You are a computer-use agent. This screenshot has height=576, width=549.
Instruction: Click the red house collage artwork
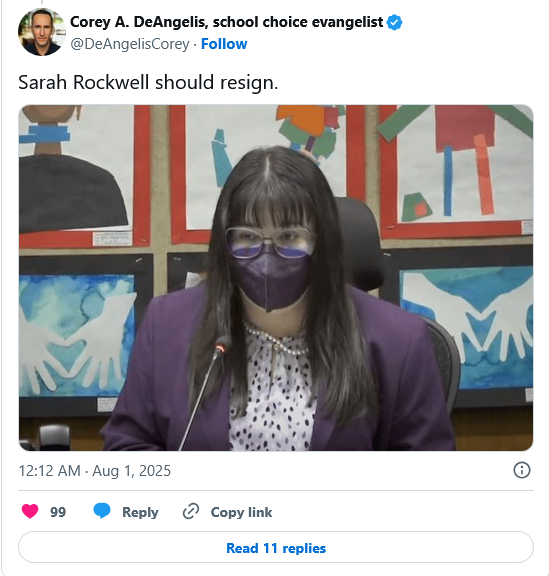coord(456,171)
